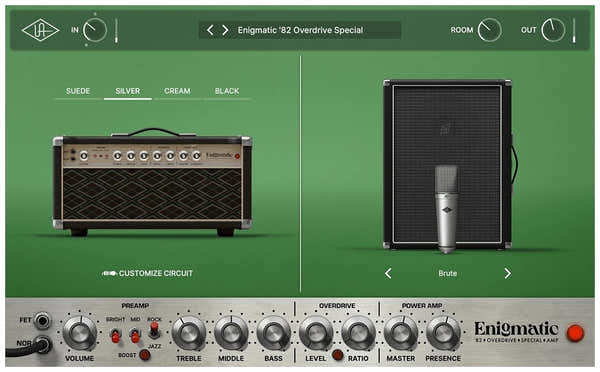
Task: Adjust the ROOM knob
Action: coord(489,30)
